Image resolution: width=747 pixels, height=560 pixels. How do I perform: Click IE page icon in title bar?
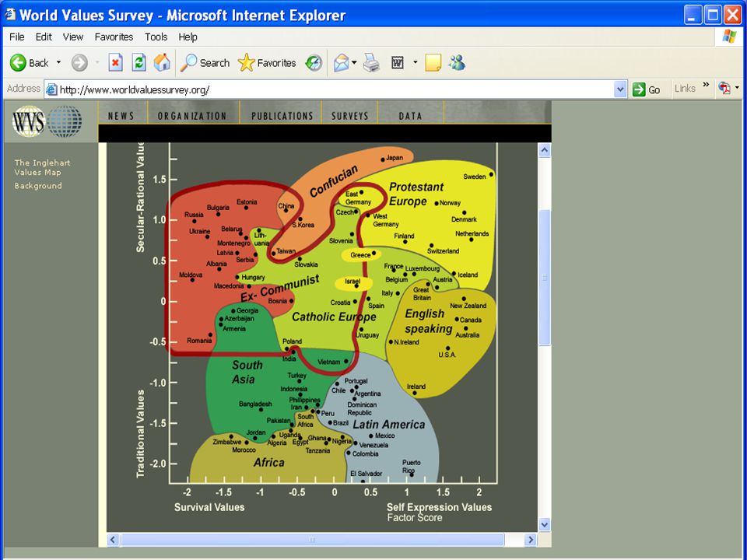(9, 14)
